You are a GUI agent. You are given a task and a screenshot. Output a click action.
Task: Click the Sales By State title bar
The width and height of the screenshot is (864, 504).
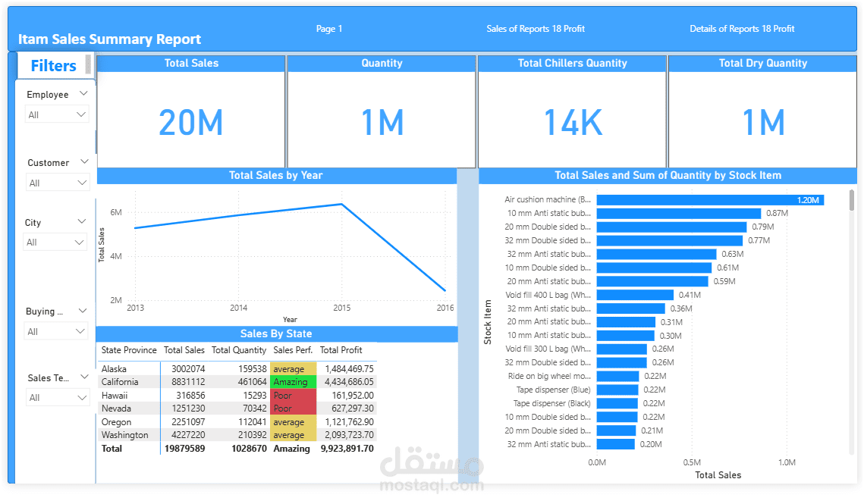click(x=277, y=333)
